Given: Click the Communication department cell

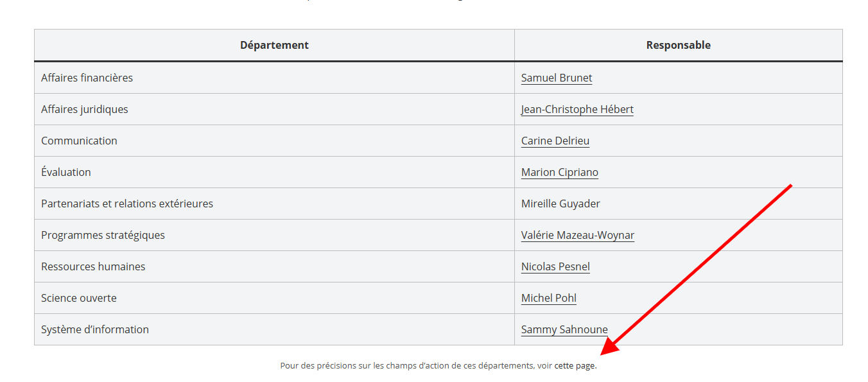Looking at the screenshot, I should click(x=79, y=141).
